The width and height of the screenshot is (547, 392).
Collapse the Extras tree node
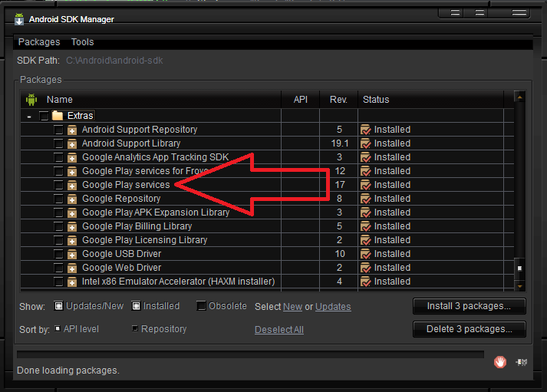coord(29,116)
